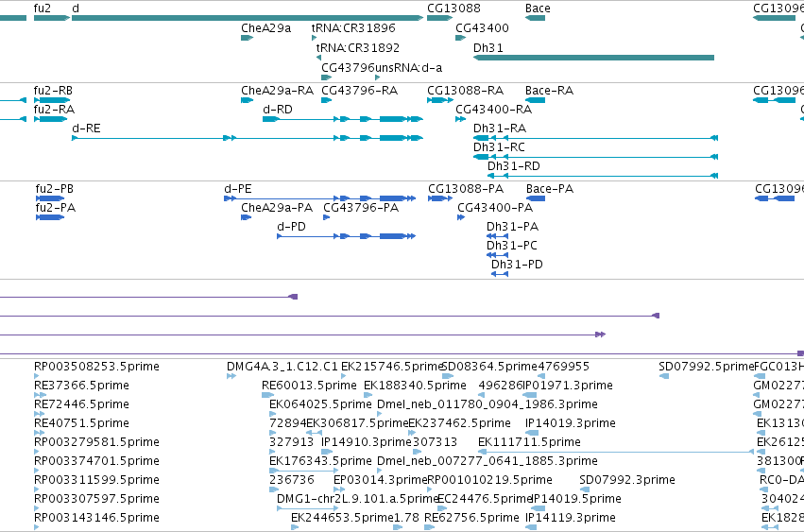Click EST SD07992.5prime
The width and height of the screenshot is (804, 532).
point(706,367)
